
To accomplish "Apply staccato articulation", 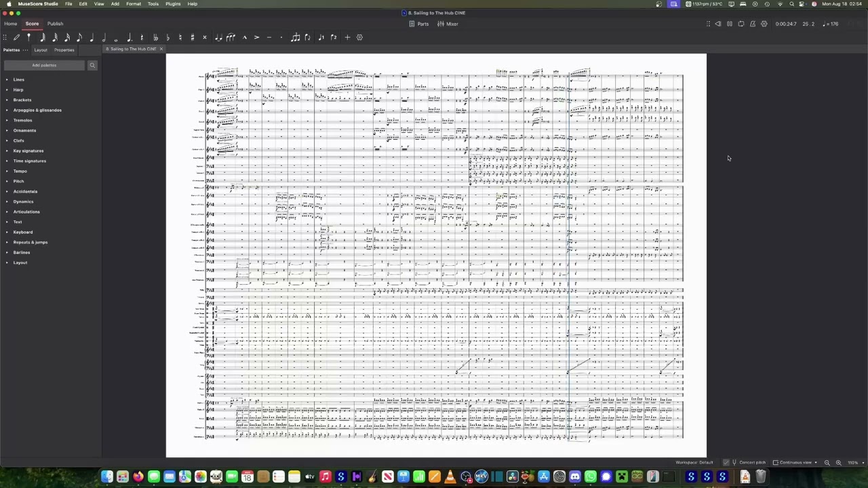I will pyautogui.click(x=281, y=37).
